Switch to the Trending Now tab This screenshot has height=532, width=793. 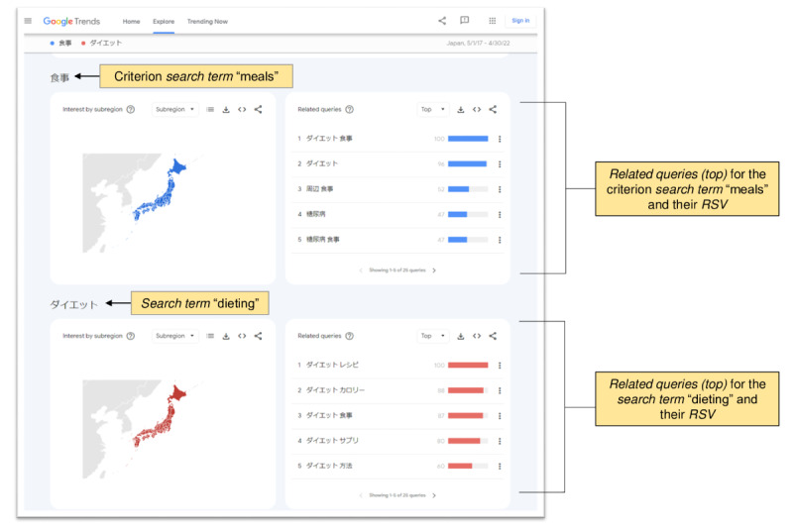pos(207,21)
